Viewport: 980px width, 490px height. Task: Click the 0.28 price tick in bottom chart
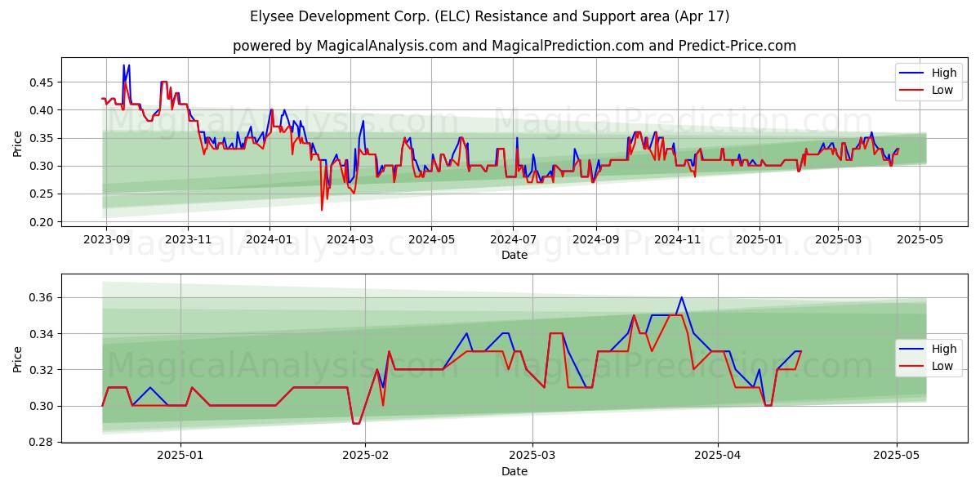[x=42, y=442]
